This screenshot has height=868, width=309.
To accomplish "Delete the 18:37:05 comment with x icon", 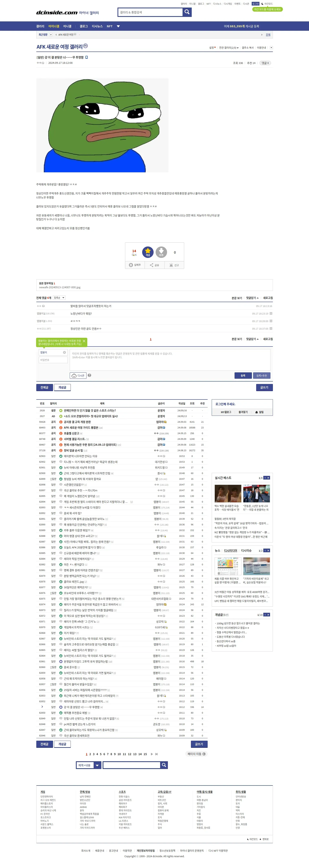I will pyautogui.click(x=271, y=328).
